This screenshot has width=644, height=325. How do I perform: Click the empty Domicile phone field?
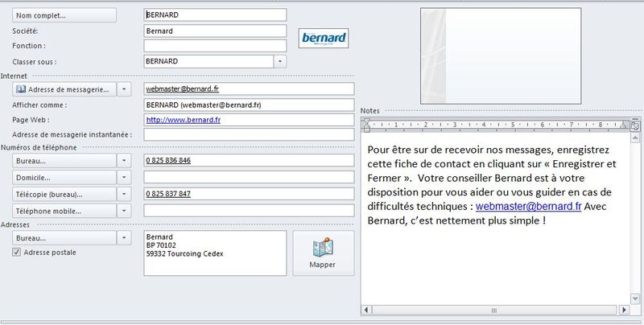pos(249,177)
